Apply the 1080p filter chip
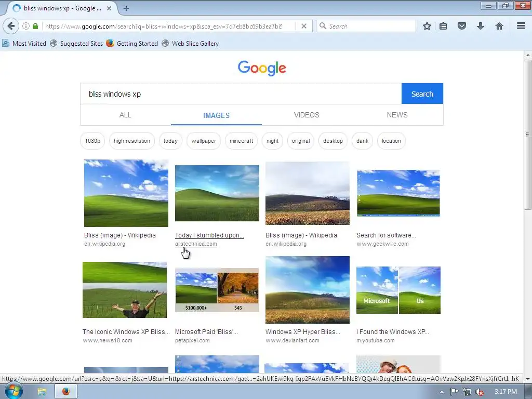The image size is (532, 399). pyautogui.click(x=92, y=141)
